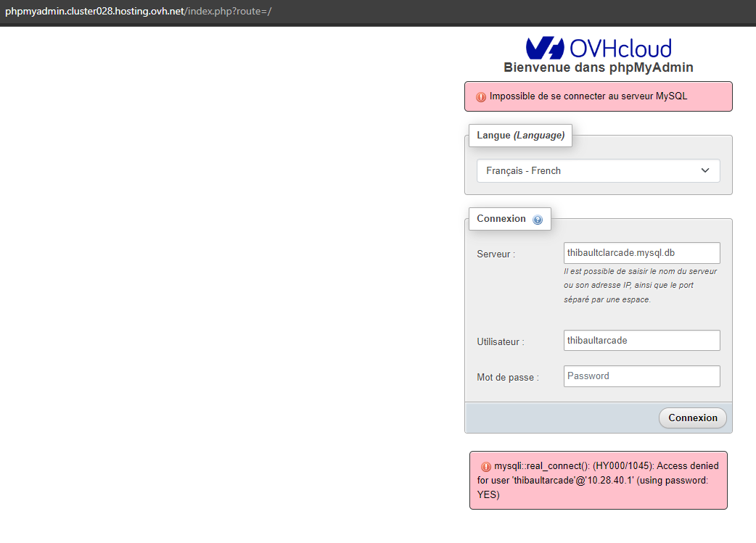The width and height of the screenshot is (756, 543).
Task: Focus the Utilisateur field containing thibaultarcade
Action: click(642, 341)
